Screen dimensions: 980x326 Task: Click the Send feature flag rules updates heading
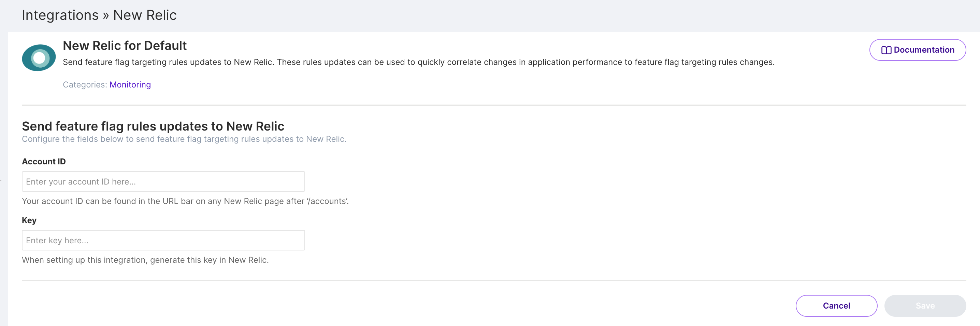pyautogui.click(x=153, y=126)
